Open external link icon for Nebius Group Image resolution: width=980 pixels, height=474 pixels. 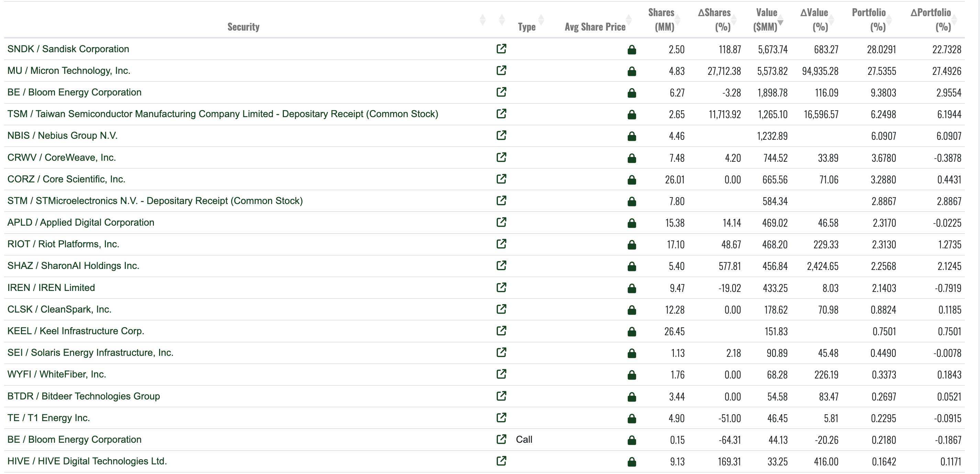501,135
